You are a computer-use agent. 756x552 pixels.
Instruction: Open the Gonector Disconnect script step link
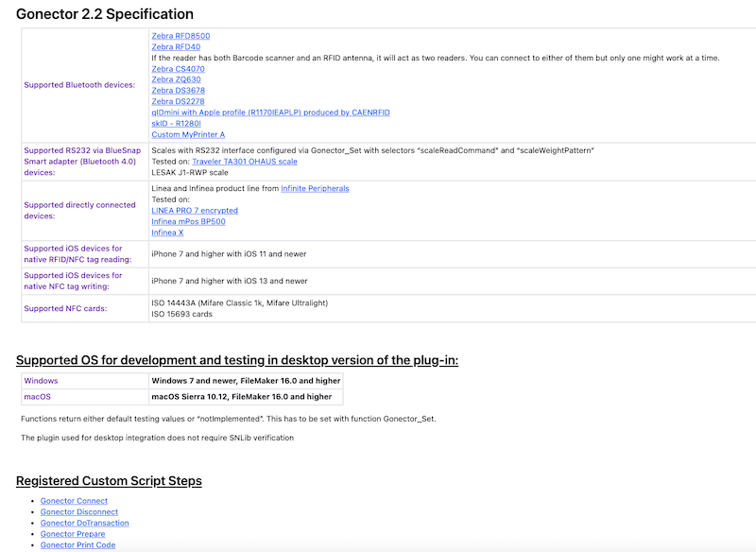[79, 512]
